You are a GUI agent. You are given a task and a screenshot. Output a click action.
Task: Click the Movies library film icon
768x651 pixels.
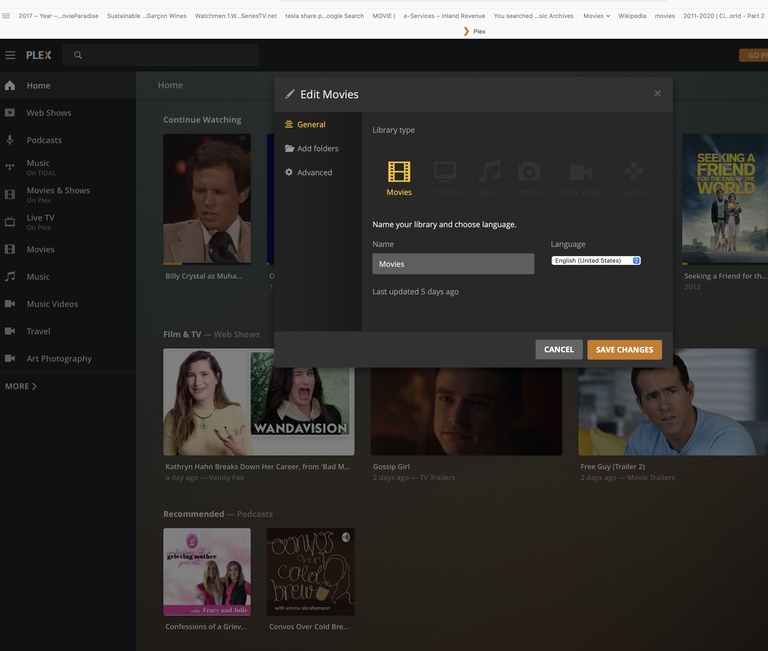tap(10, 249)
